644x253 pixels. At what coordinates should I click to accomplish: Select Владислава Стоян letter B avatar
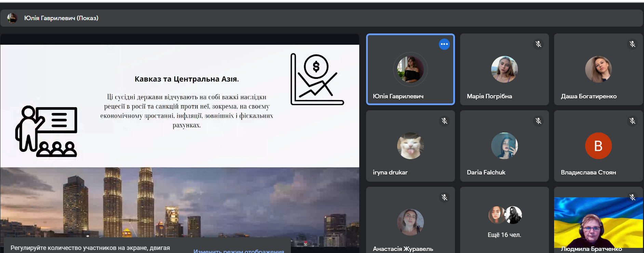(599, 146)
